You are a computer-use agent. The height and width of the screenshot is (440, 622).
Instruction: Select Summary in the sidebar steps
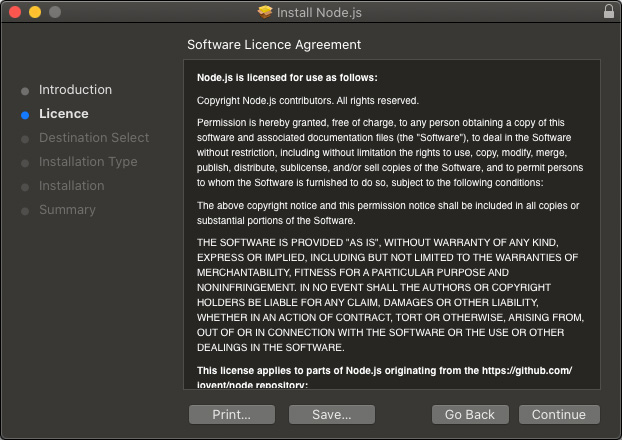[67, 210]
